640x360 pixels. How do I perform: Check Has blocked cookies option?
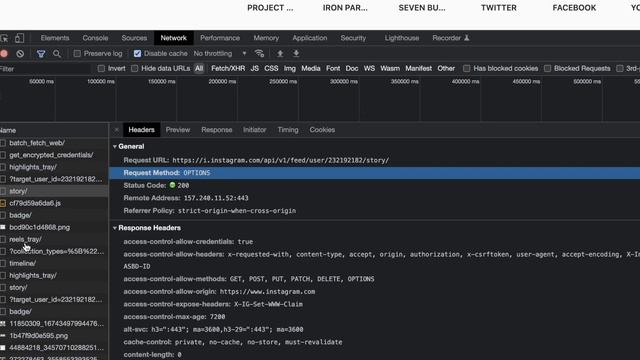(x=467, y=69)
